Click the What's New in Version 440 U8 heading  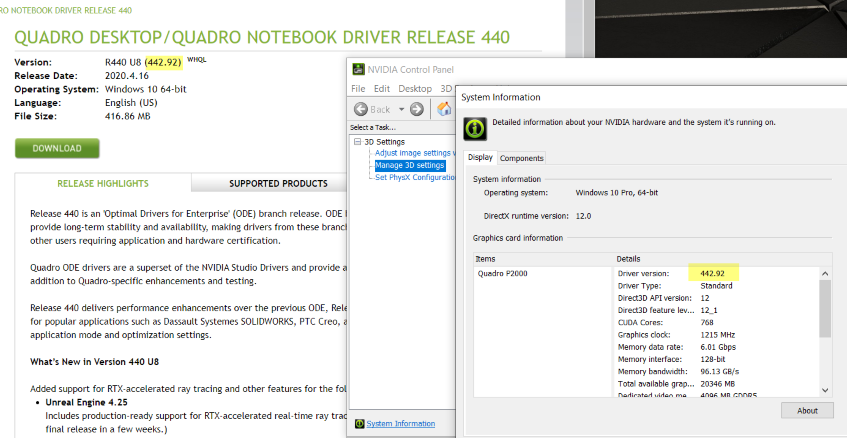click(95, 362)
